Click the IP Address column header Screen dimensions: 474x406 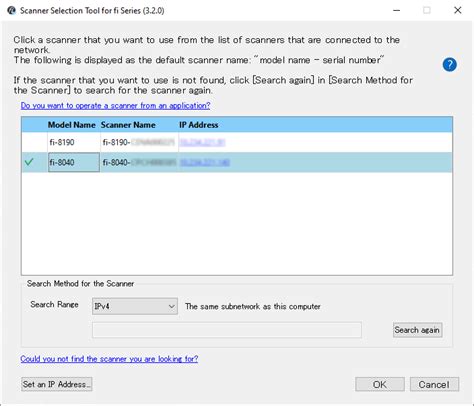point(199,125)
